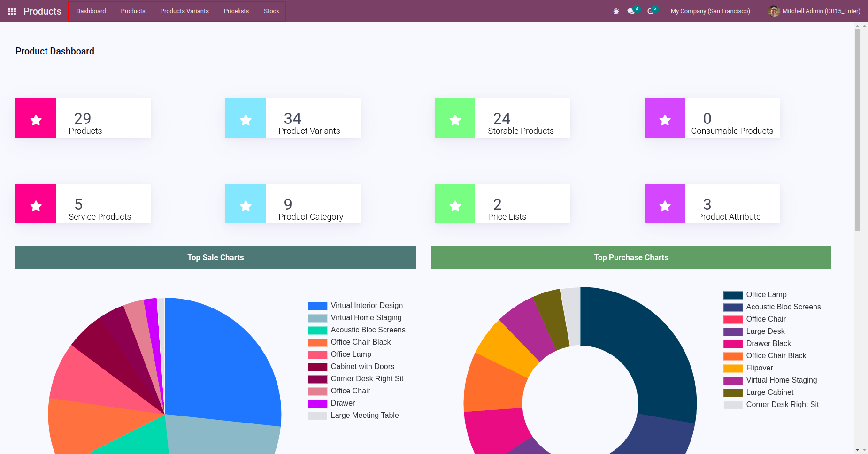
Task: Open the 0 Consumable Products tile
Action: [712, 118]
